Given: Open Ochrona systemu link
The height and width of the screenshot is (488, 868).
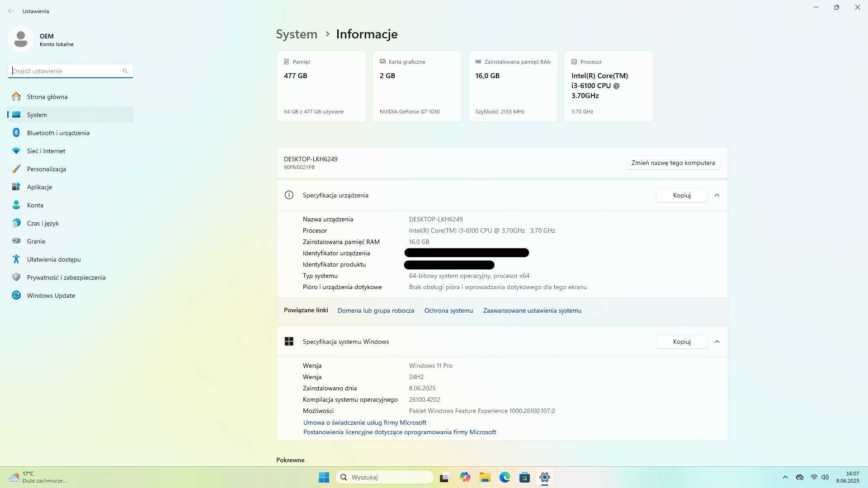Looking at the screenshot, I should click(x=448, y=310).
